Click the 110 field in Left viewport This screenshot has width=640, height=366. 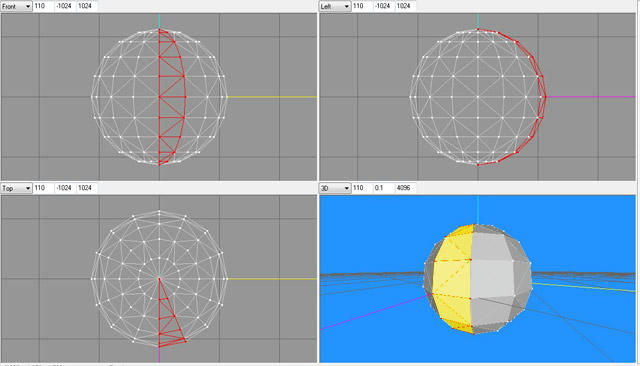click(x=362, y=6)
